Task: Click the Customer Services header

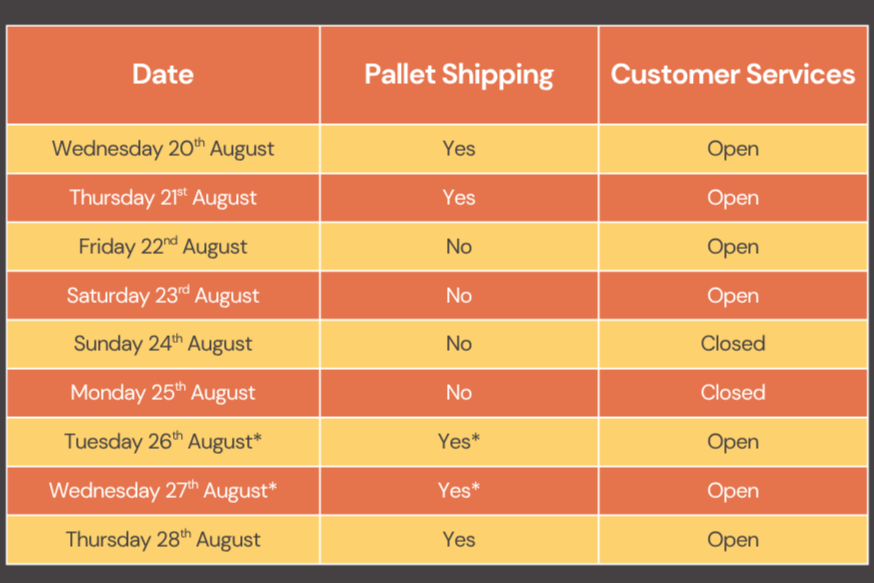Action: [x=732, y=74]
